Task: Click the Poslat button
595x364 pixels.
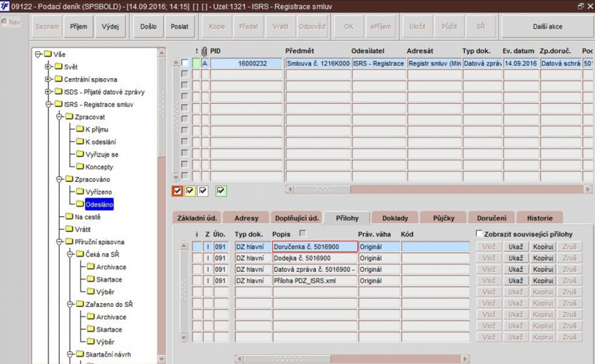Action: pos(179,27)
